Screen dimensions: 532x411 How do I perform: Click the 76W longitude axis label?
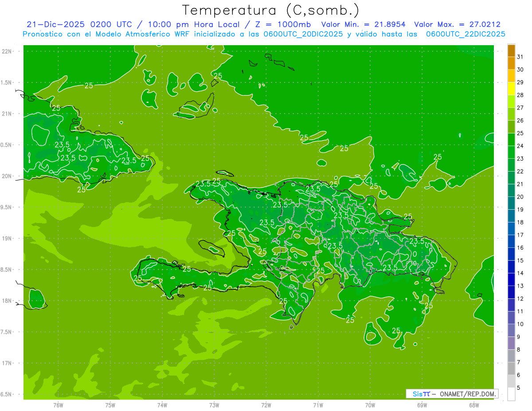[58, 406]
